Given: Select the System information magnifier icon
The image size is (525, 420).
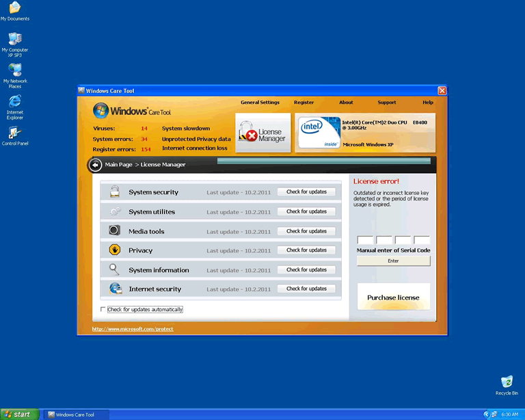Looking at the screenshot, I should 115,270.
